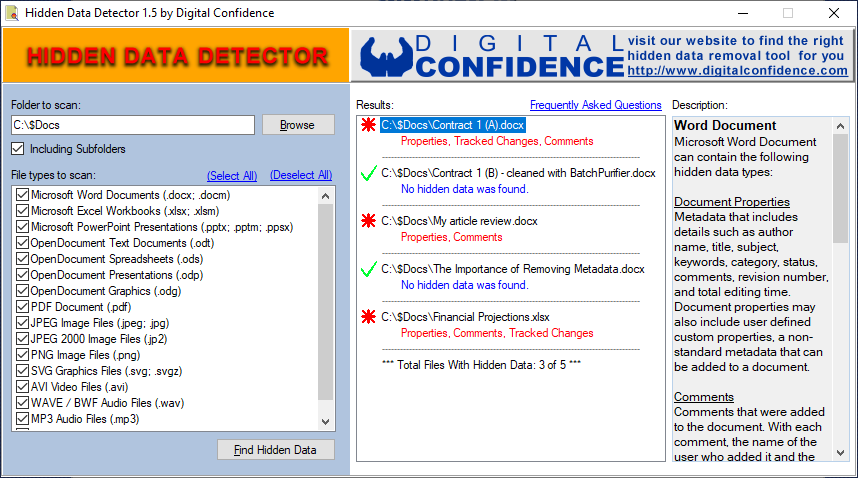Viewport: 858px width, 478px height.
Task: Click the green checkmark beside Contract 1 (B)
Action: (x=369, y=173)
